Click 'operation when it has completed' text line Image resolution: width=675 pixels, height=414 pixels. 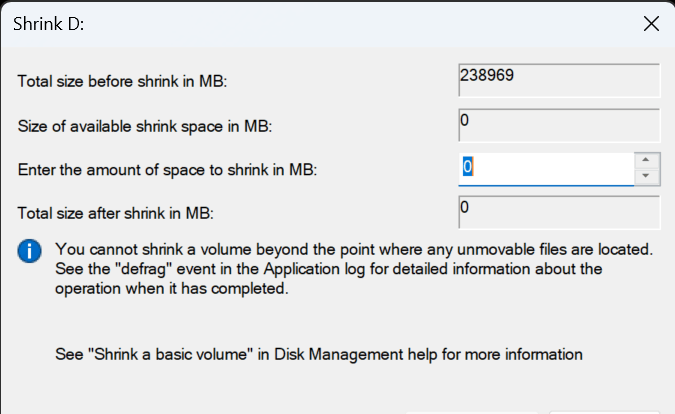[172, 289]
